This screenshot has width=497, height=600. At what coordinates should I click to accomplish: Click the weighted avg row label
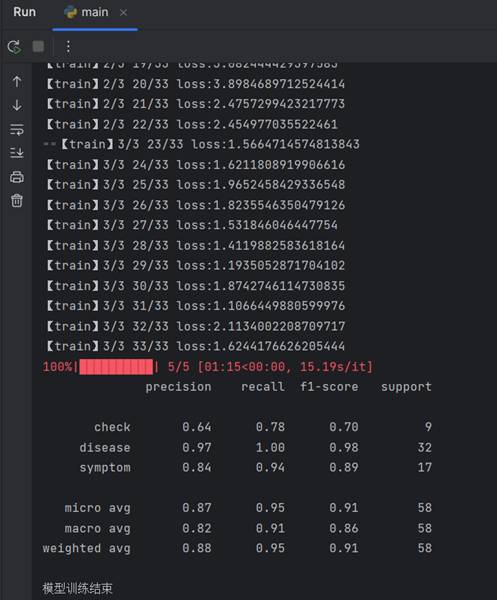pyautogui.click(x=86, y=548)
